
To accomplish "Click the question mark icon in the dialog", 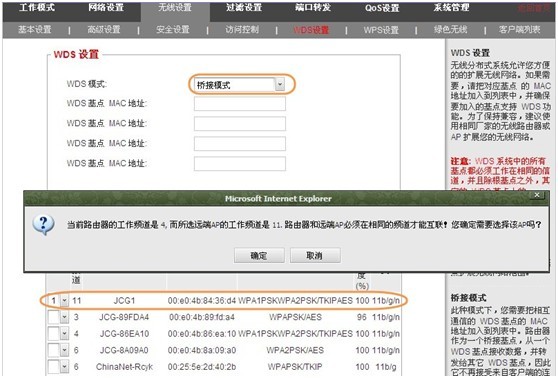I will point(43,225).
